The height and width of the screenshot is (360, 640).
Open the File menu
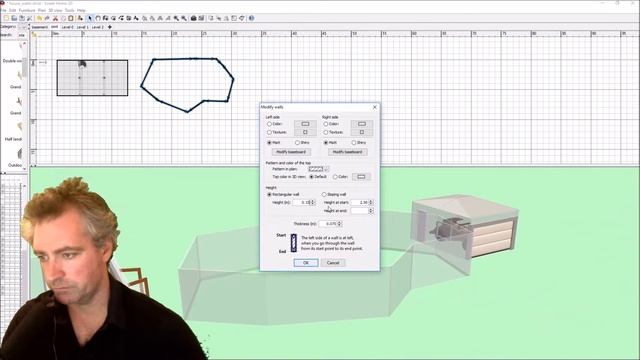coord(4,10)
